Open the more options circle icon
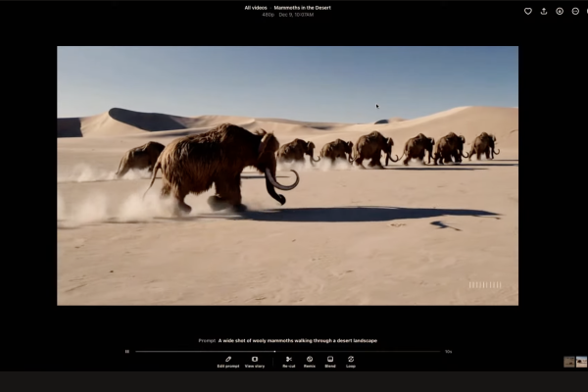This screenshot has height=392, width=588. click(x=575, y=11)
